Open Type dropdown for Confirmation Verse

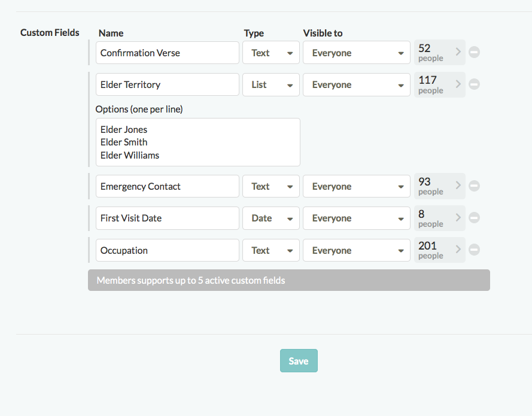point(271,53)
